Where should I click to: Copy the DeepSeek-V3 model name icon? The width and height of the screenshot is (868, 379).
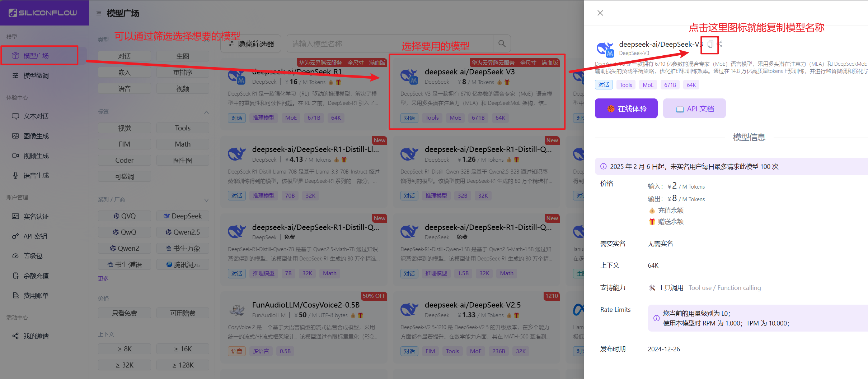tap(710, 44)
